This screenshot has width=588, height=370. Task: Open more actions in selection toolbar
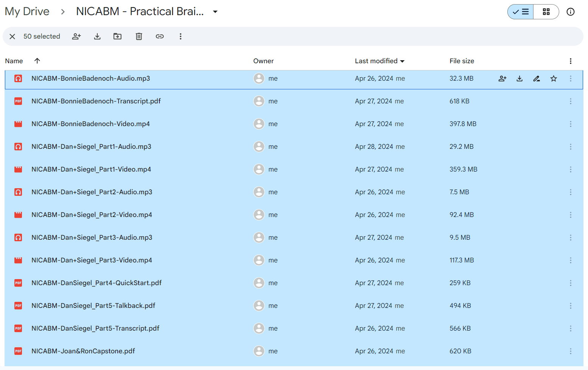coord(181,36)
